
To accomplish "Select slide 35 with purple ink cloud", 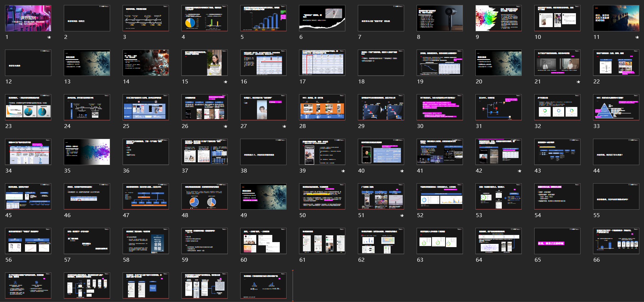I will (x=87, y=152).
